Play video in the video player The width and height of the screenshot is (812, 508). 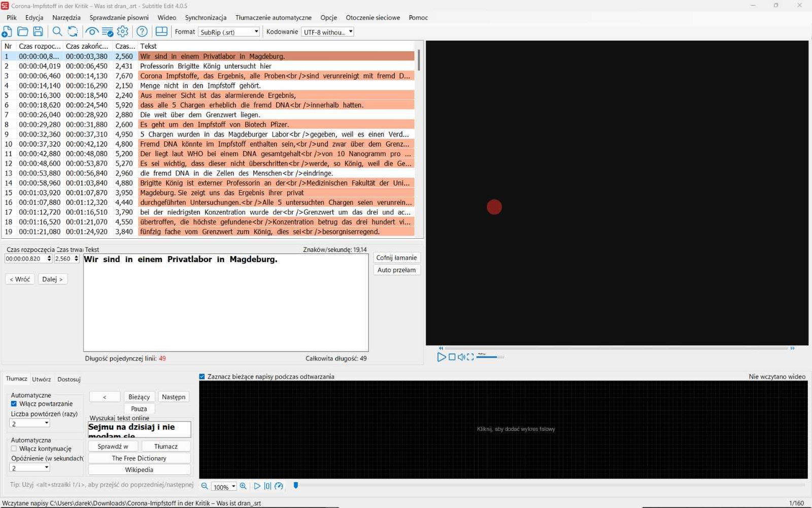point(441,357)
